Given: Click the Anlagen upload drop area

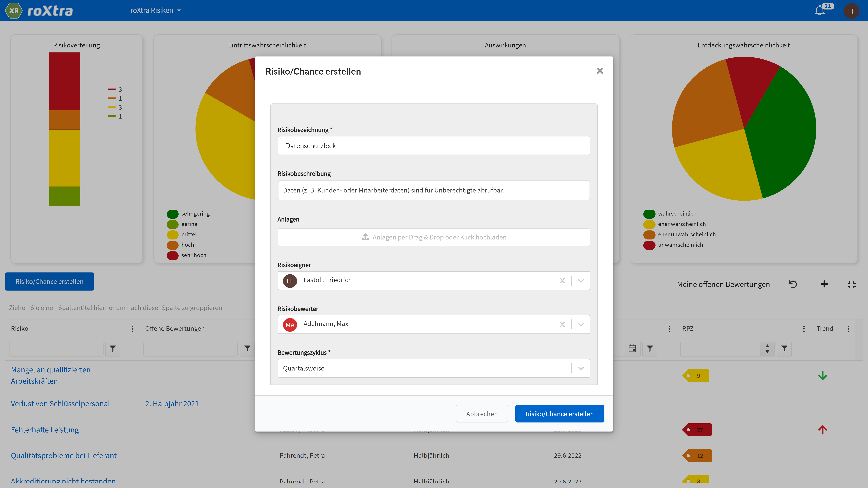Looking at the screenshot, I should pyautogui.click(x=434, y=237).
